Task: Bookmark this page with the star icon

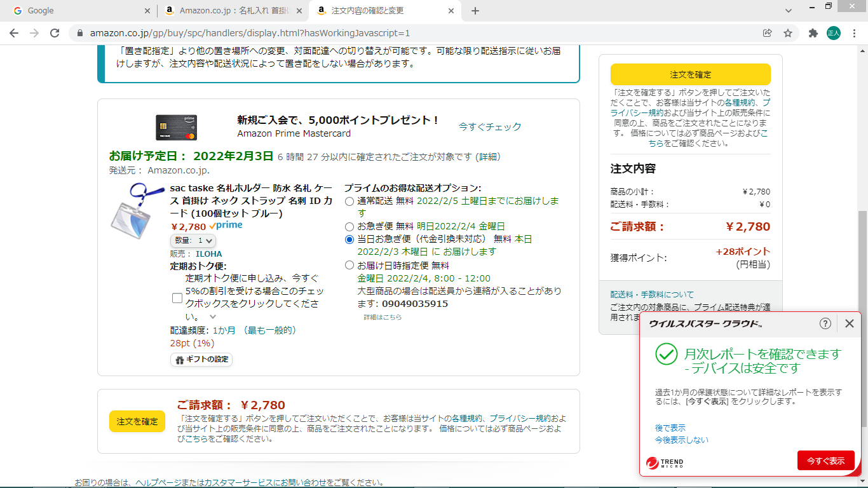Action: click(788, 33)
